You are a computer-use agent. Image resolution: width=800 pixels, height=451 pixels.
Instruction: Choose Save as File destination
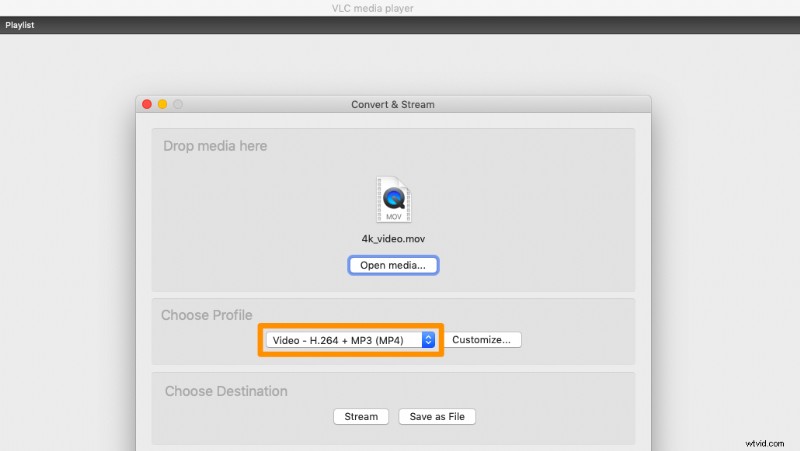[437, 416]
